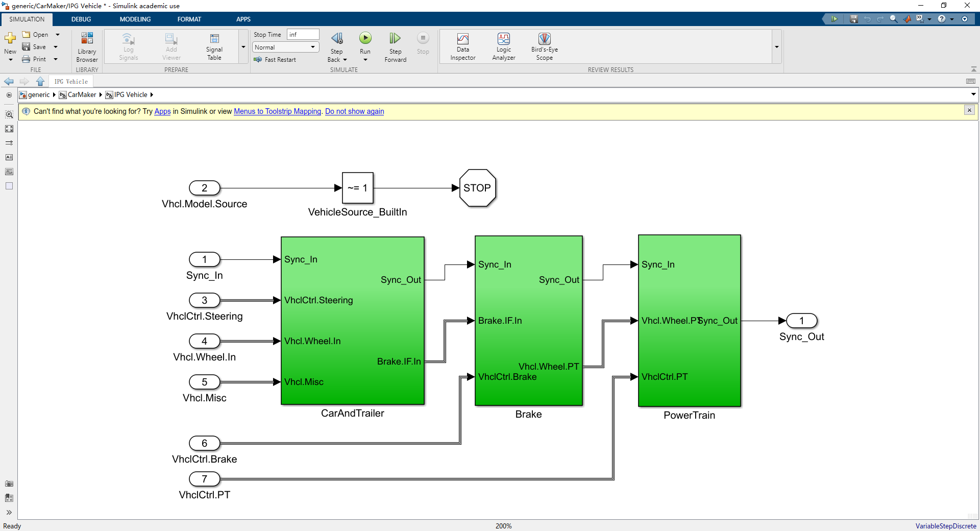Click the image insert palette icon

(9, 172)
